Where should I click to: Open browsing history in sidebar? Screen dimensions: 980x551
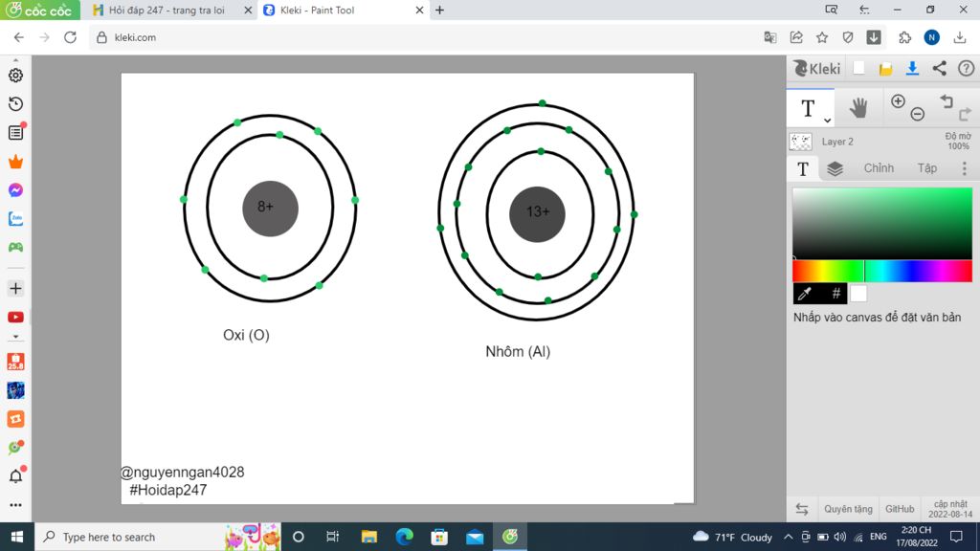pos(15,103)
